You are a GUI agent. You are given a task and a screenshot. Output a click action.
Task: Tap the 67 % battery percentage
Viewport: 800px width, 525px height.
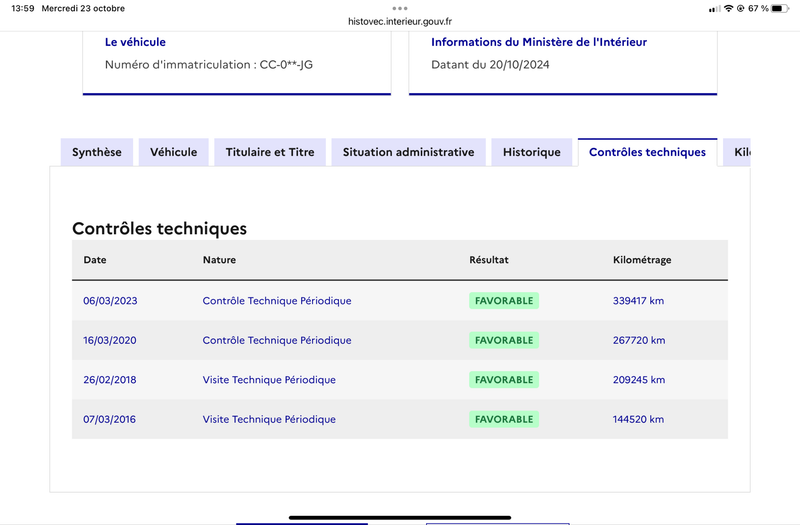pos(758,8)
